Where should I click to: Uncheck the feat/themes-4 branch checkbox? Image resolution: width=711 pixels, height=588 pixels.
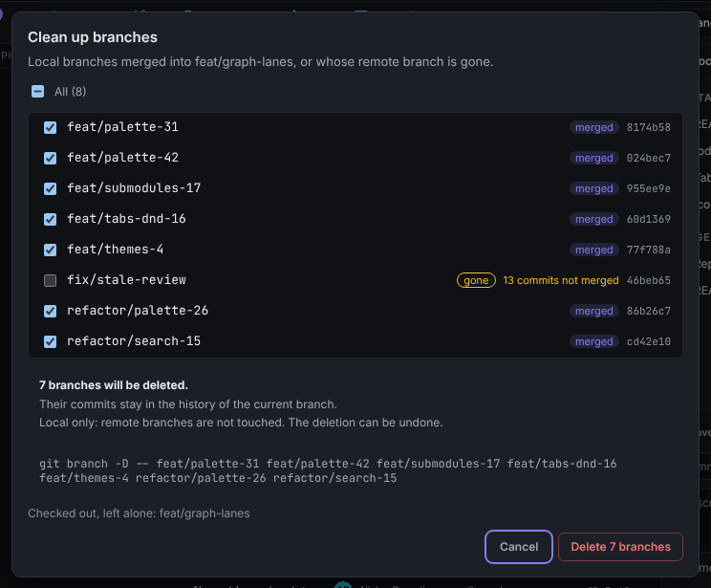pos(51,250)
